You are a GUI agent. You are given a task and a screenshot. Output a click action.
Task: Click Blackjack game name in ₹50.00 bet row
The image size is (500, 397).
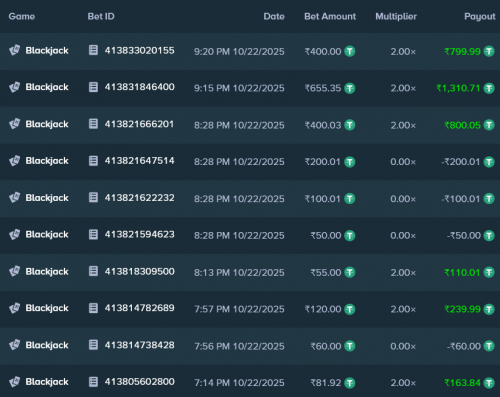47,234
